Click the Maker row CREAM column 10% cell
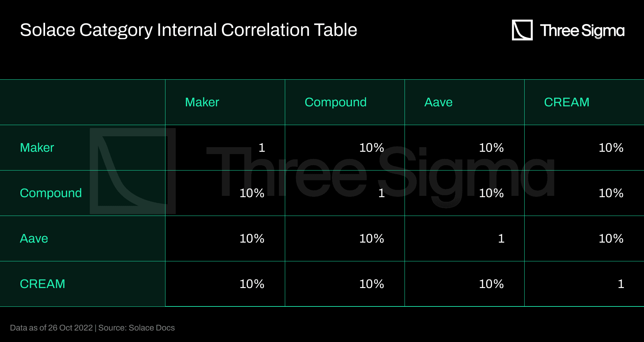The width and height of the screenshot is (644, 342). pos(611,148)
